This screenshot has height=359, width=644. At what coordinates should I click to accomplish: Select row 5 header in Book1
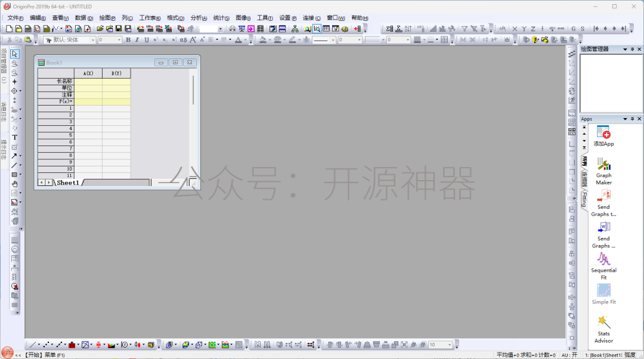coord(56,135)
